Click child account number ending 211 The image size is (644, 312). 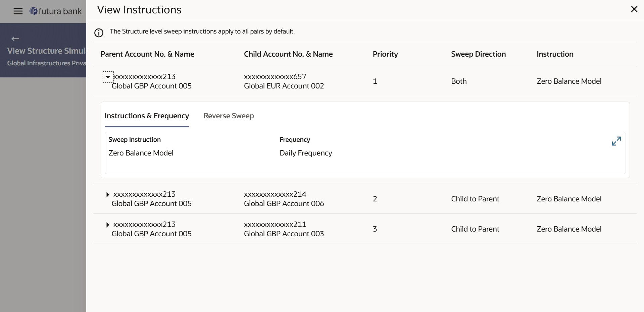click(x=275, y=225)
